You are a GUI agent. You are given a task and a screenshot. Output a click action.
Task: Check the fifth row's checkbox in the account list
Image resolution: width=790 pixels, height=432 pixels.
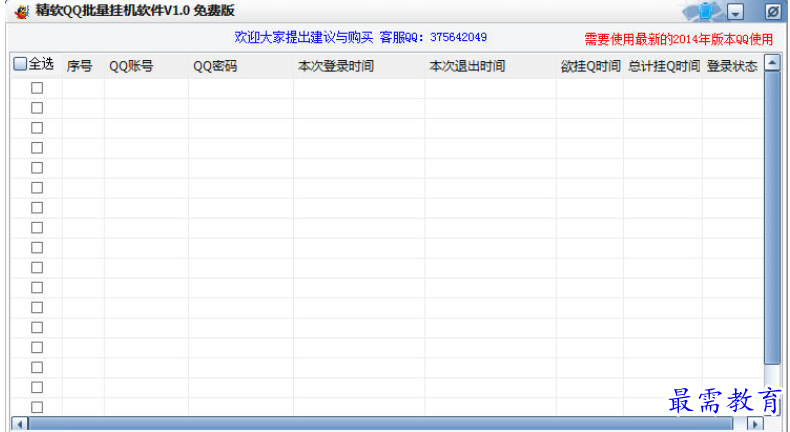click(37, 168)
